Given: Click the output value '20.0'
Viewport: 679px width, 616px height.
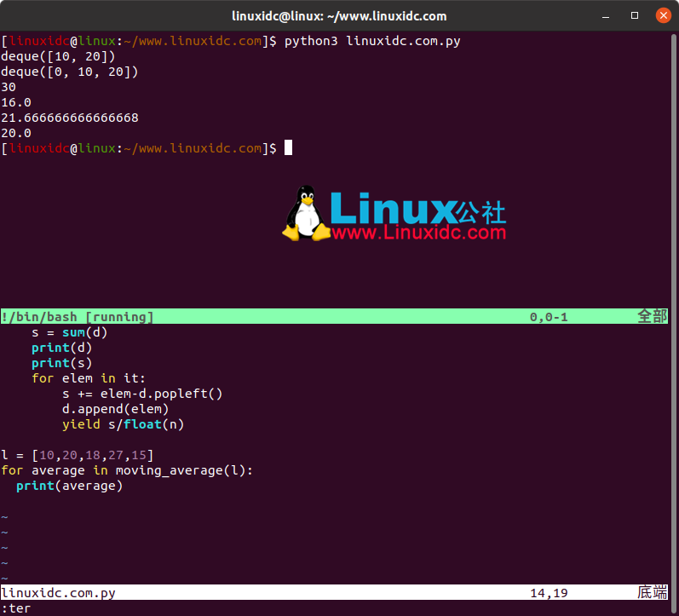Looking at the screenshot, I should pyautogui.click(x=16, y=133).
